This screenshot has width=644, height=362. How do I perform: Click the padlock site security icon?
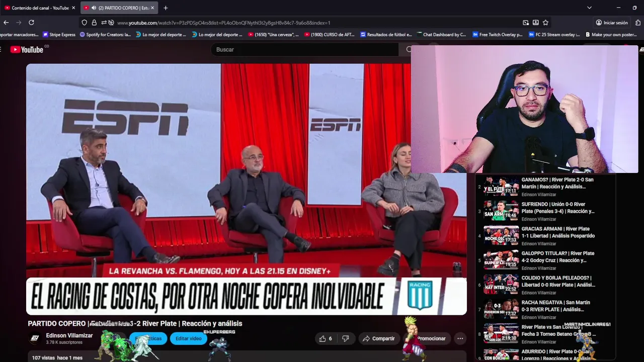tap(94, 23)
